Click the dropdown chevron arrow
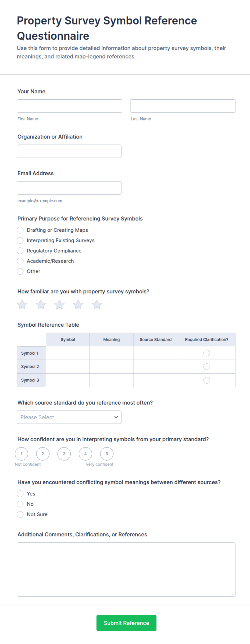The width and height of the screenshot is (250, 644). 116,417
